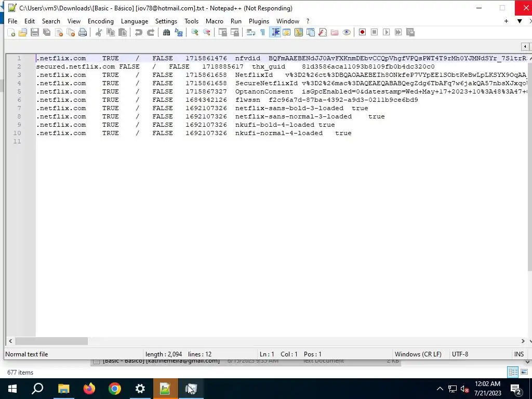Open the Document Map icon
532x399 pixels.
click(299, 32)
